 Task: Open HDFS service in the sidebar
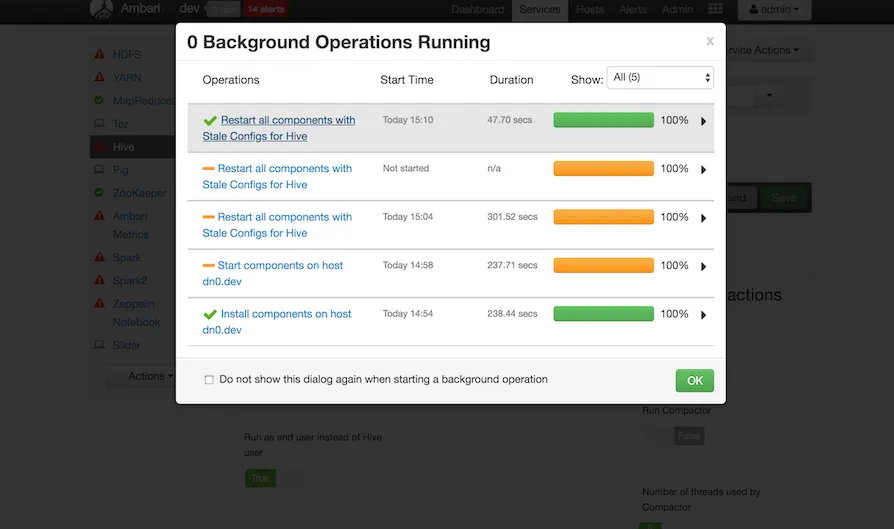[127, 54]
